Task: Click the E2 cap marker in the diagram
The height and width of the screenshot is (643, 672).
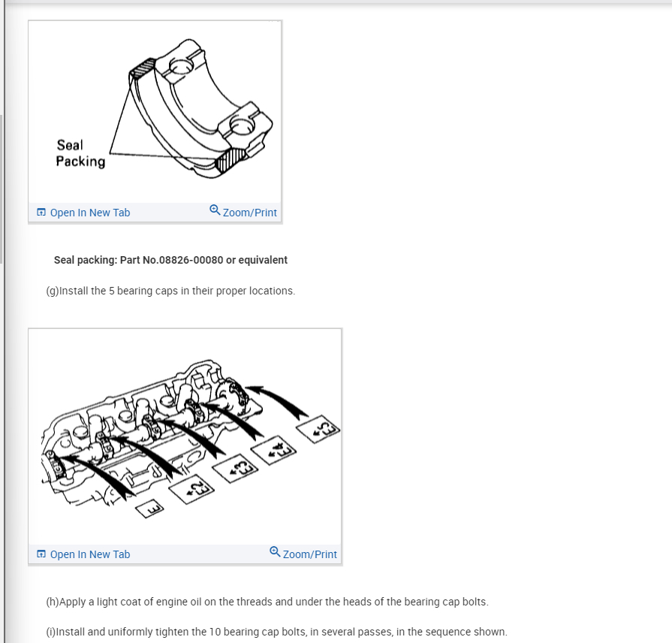Action: click(x=191, y=490)
